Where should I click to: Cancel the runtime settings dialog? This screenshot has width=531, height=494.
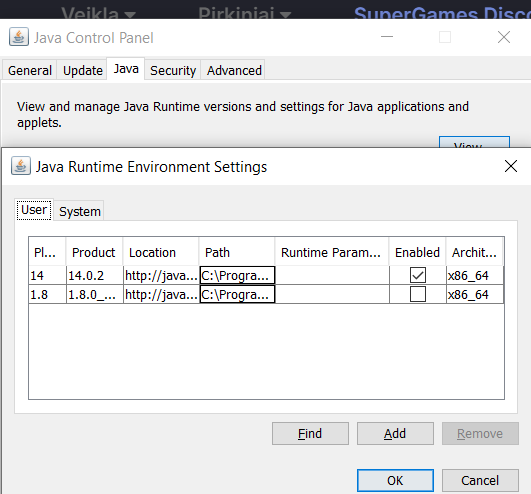pos(480,480)
